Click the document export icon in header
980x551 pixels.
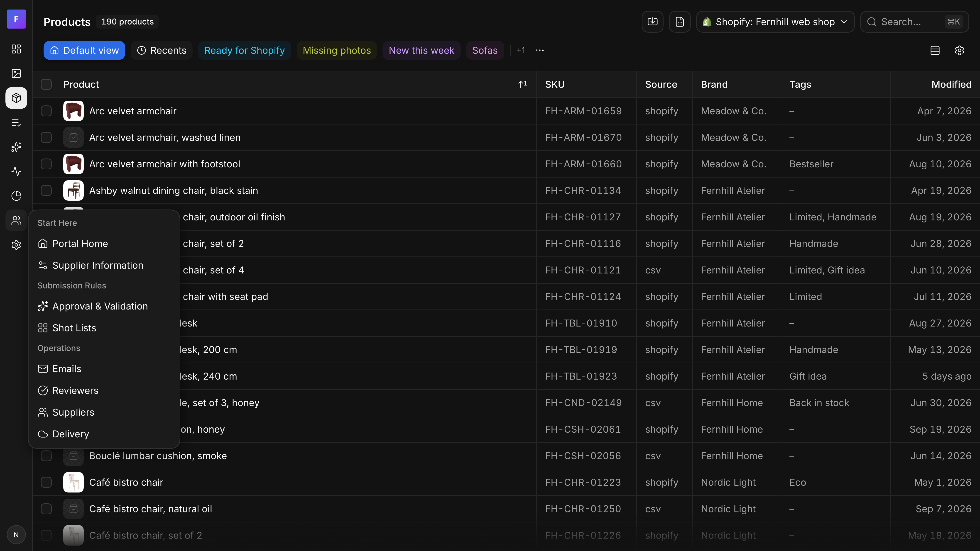coord(680,22)
